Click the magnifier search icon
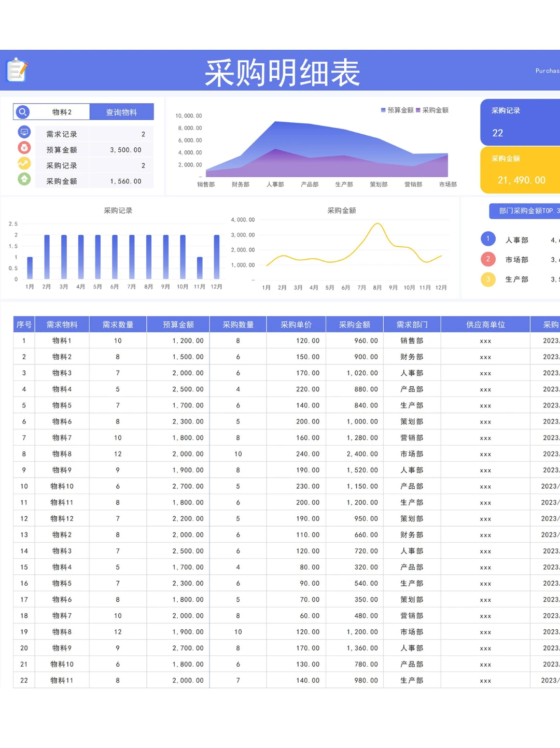Screen dimensions: 560x748 [23, 112]
